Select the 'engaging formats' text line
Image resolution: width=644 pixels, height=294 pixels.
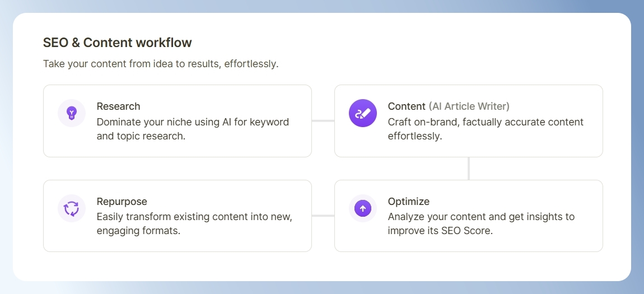(138, 231)
